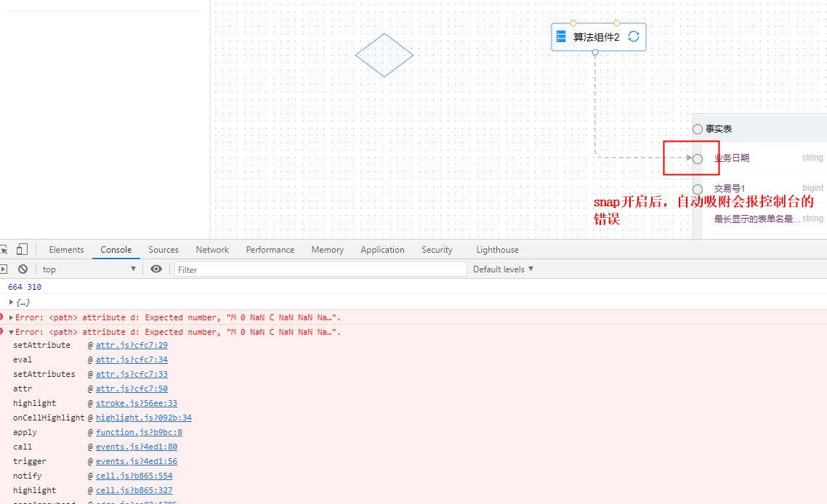Select the port circle next to 事实表

pyautogui.click(x=698, y=129)
